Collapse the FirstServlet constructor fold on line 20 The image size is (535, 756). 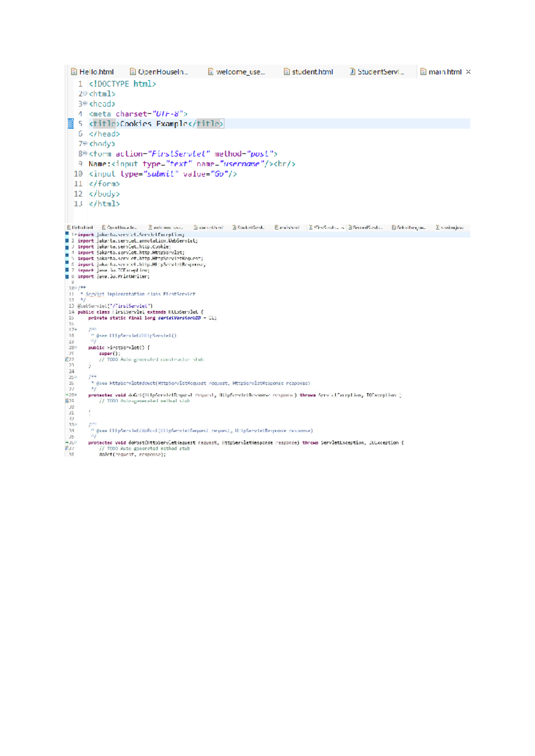[x=75, y=347]
